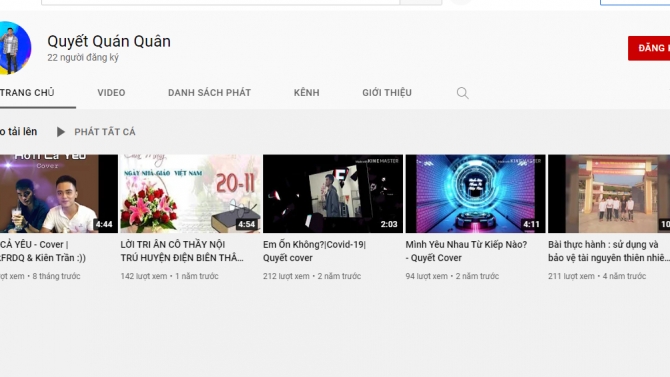Click the 22 người đăng ký text
Image resolution: width=670 pixels, height=377 pixels.
click(x=83, y=57)
